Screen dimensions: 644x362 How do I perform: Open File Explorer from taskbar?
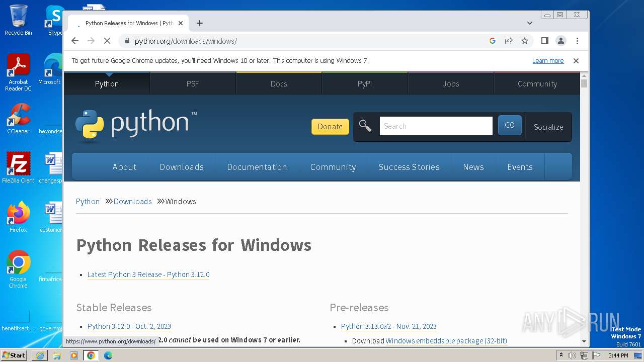[x=57, y=355]
